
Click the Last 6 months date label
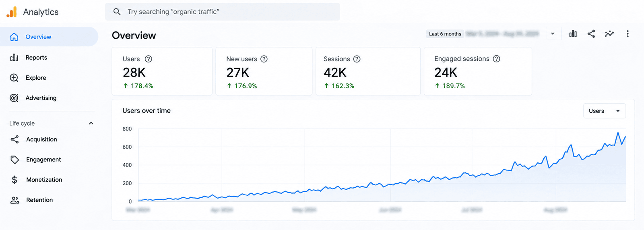[x=445, y=34]
